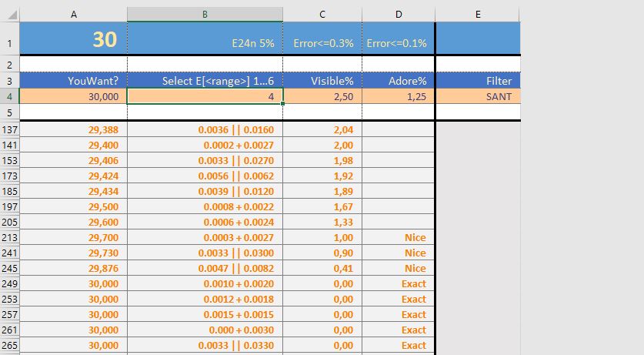Screen dimensions: 644x355
Task: Select row 249 header
Action: point(10,283)
